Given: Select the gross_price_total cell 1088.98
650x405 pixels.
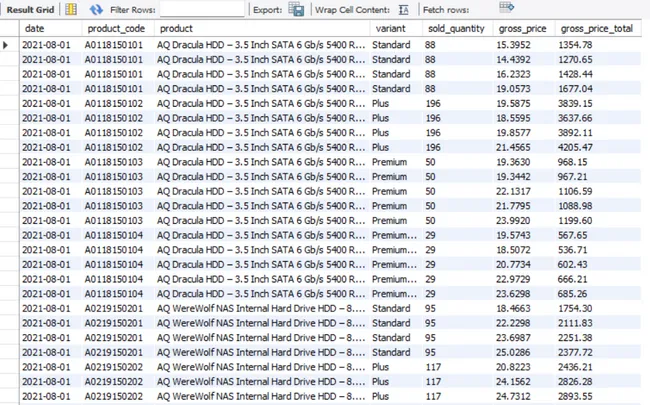Looking at the screenshot, I should (x=575, y=206).
